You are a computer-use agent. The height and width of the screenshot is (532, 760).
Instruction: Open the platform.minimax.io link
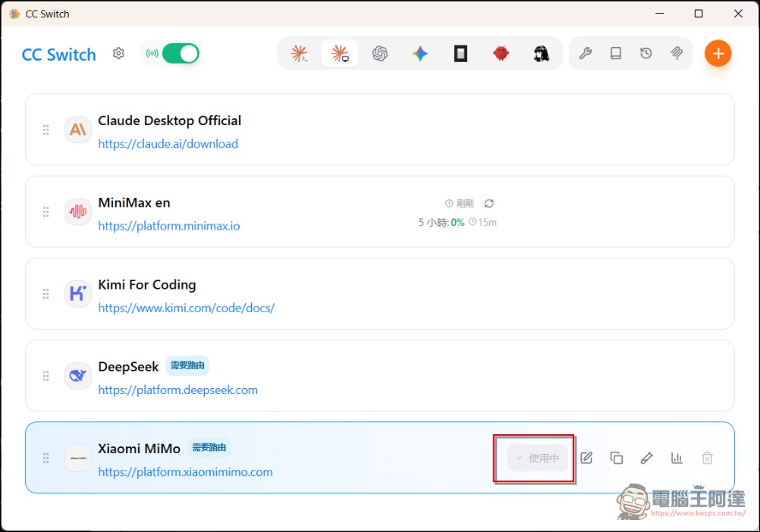click(x=169, y=226)
